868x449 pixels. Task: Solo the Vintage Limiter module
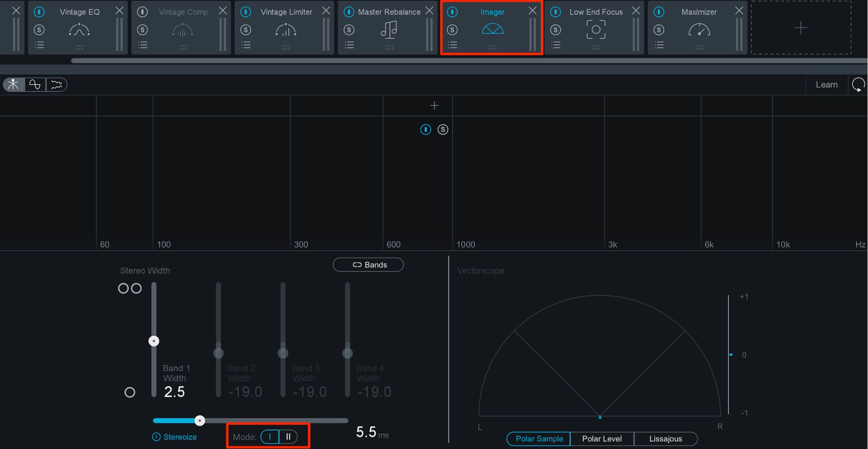246,30
